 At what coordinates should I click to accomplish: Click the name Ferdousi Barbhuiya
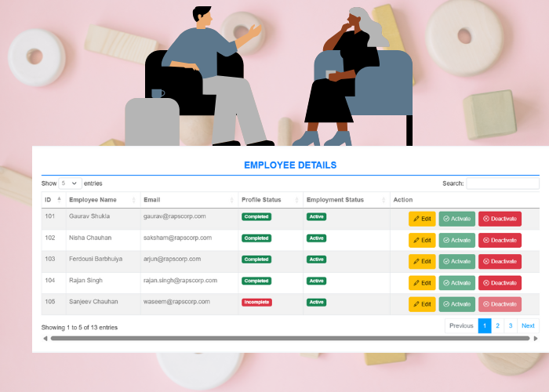96,259
